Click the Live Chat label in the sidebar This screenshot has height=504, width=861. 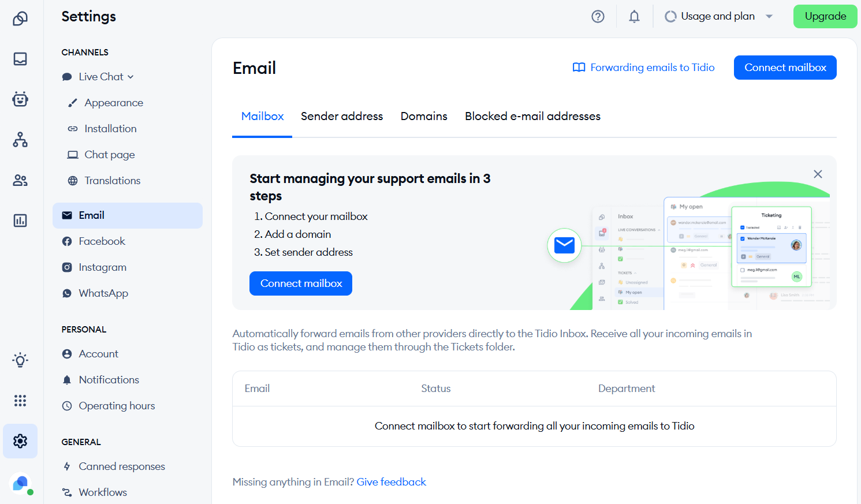pos(101,77)
